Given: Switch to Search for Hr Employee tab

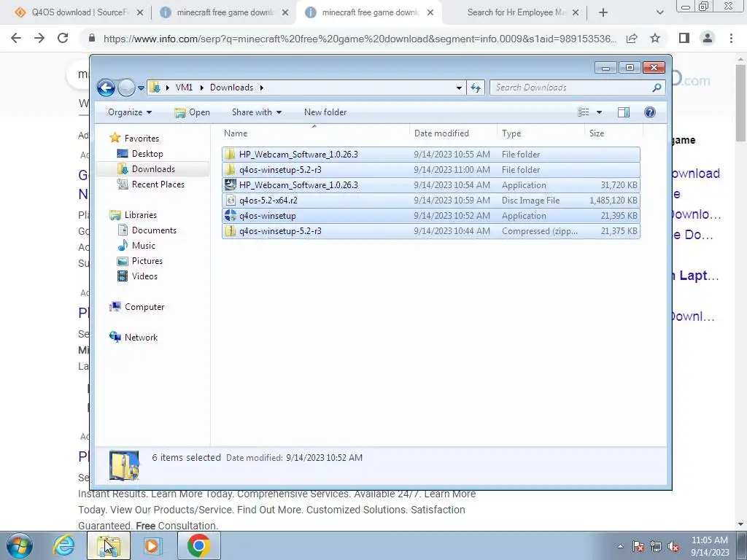Looking at the screenshot, I should pyautogui.click(x=517, y=12).
